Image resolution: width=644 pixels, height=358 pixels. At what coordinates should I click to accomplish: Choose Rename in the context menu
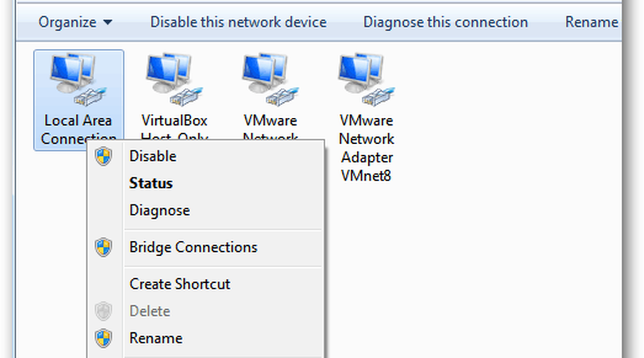point(156,339)
